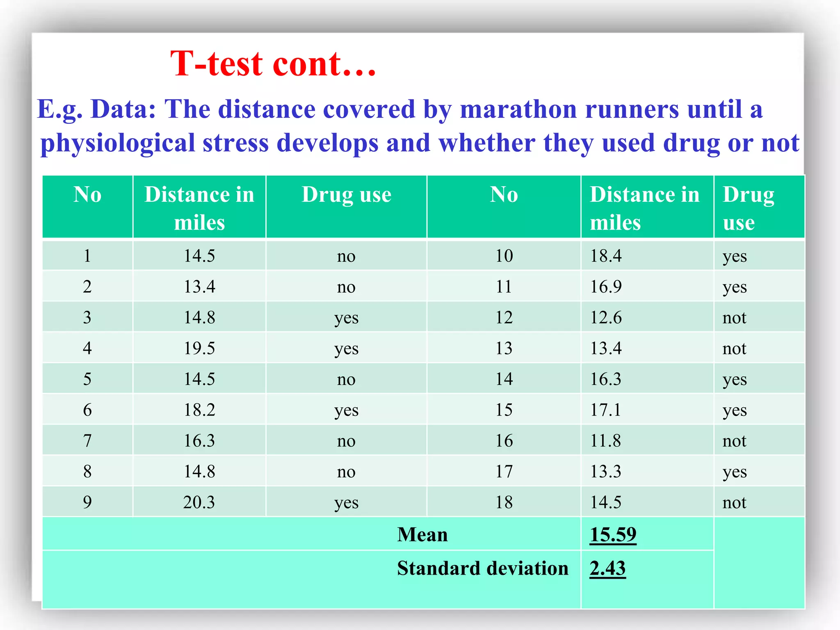Click the runner number 12 cell
The image size is (840, 630).
tap(504, 317)
